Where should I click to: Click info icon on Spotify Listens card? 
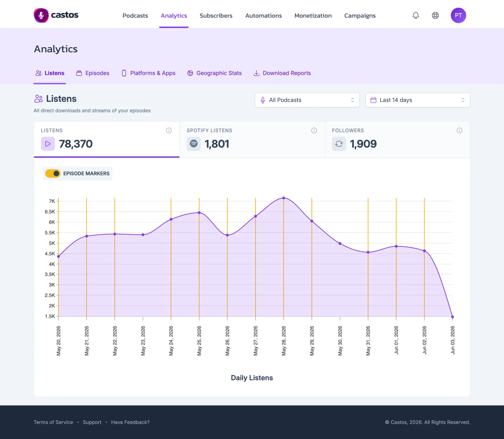[314, 131]
